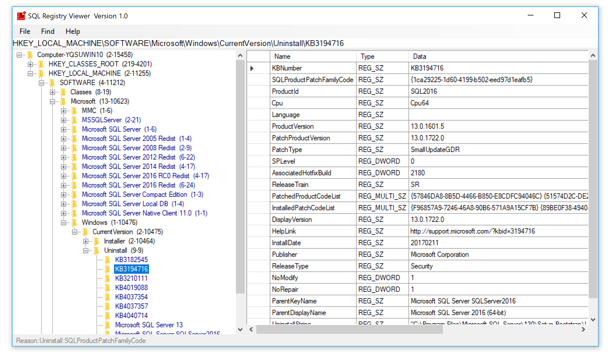
Task: Click folder icon of SQL Server Compact Edition
Action: tap(74, 195)
